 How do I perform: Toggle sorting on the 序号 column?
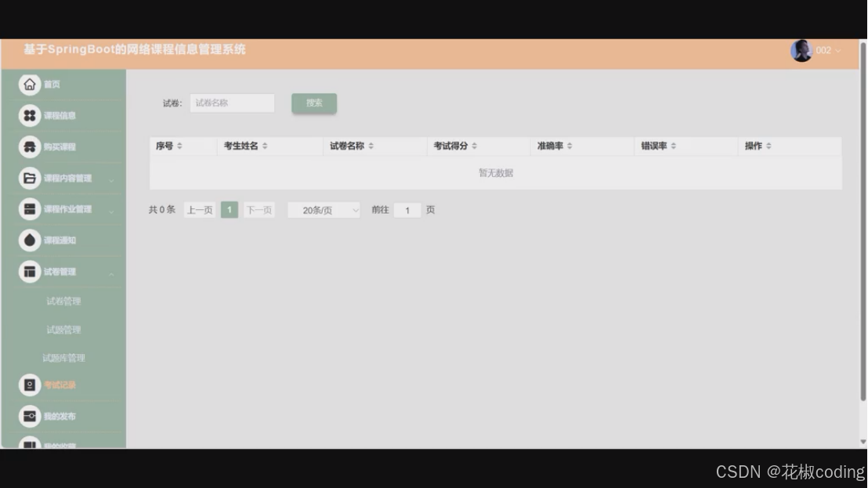[180, 146]
